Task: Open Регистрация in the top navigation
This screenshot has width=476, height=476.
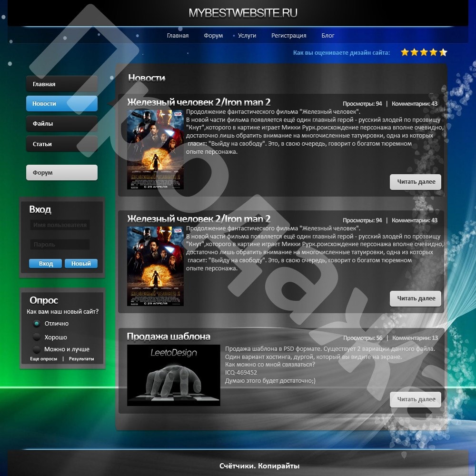Action: (289, 36)
